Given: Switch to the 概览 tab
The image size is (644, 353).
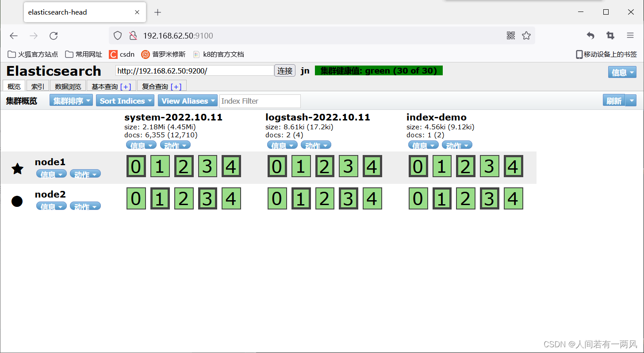Looking at the screenshot, I should (x=14, y=86).
